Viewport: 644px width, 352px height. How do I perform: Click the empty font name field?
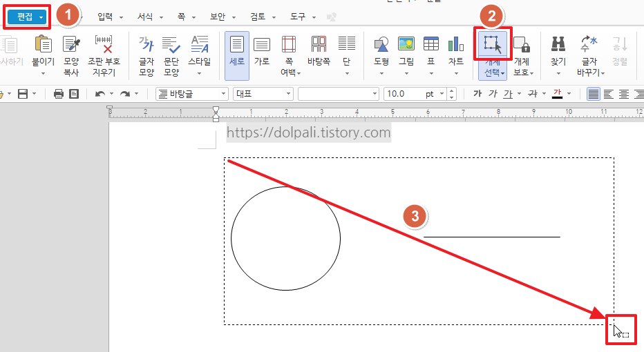point(338,94)
